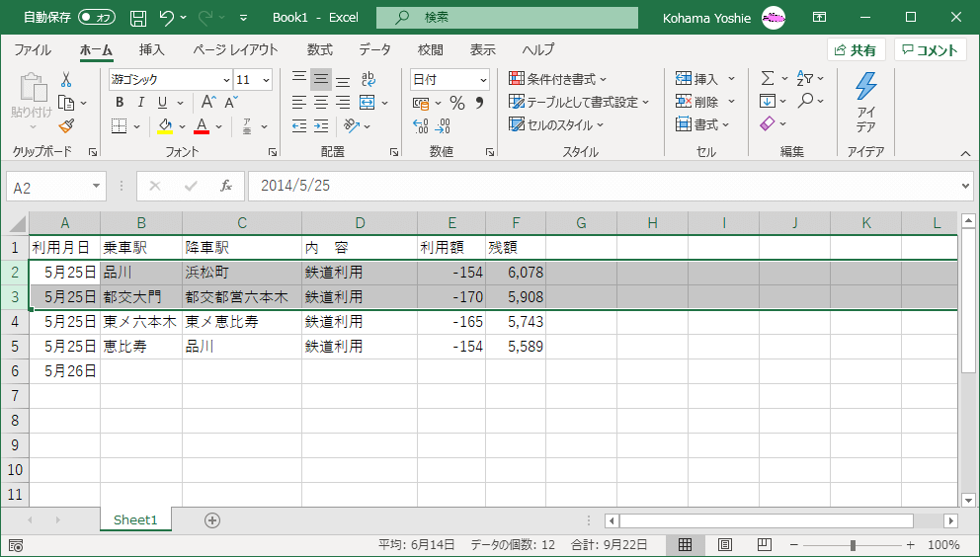This screenshot has height=557, width=980.
Task: Apply Italic formatting
Action: tap(141, 103)
